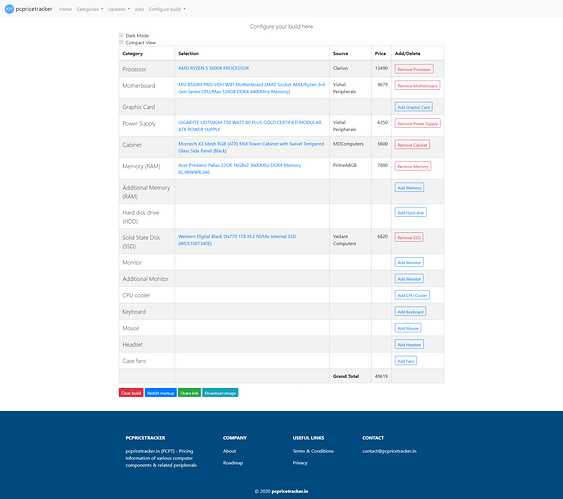The width and height of the screenshot is (563, 499).
Task: Expand the Categories dropdown menu
Action: pos(90,9)
